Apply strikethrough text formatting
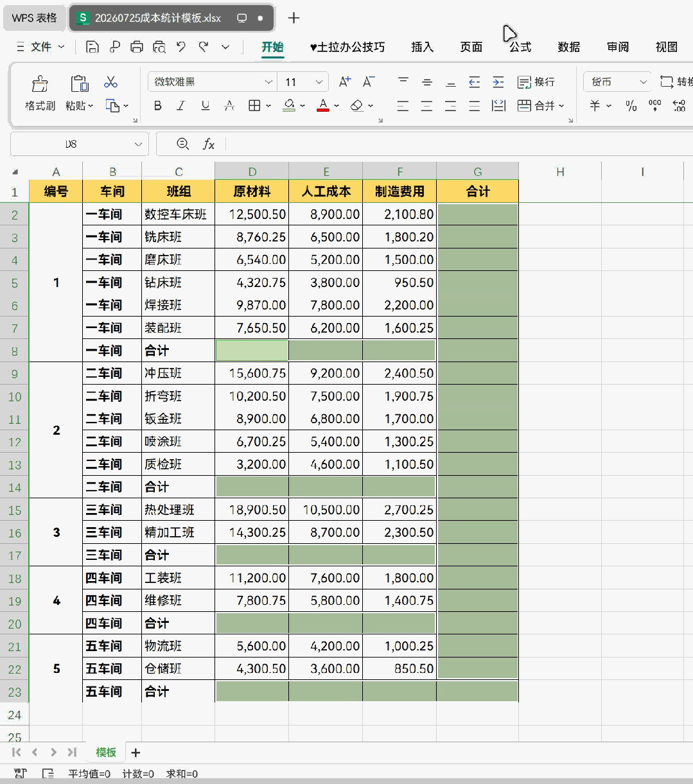Screen dimensions: 693x784 click(229, 106)
